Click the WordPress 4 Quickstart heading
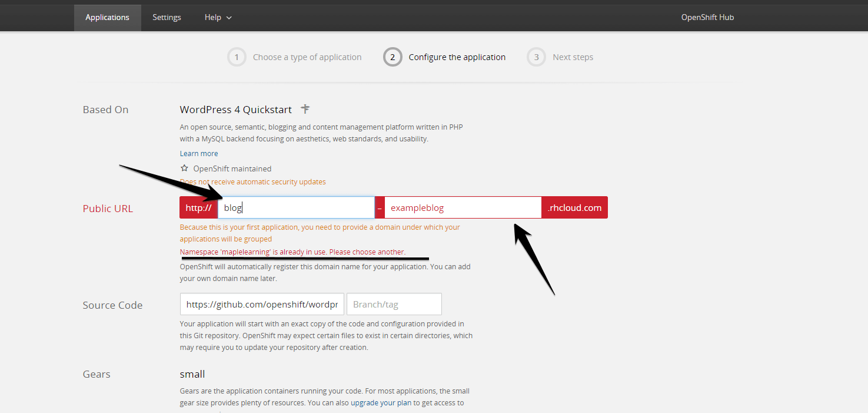This screenshot has width=868, height=413. (236, 110)
